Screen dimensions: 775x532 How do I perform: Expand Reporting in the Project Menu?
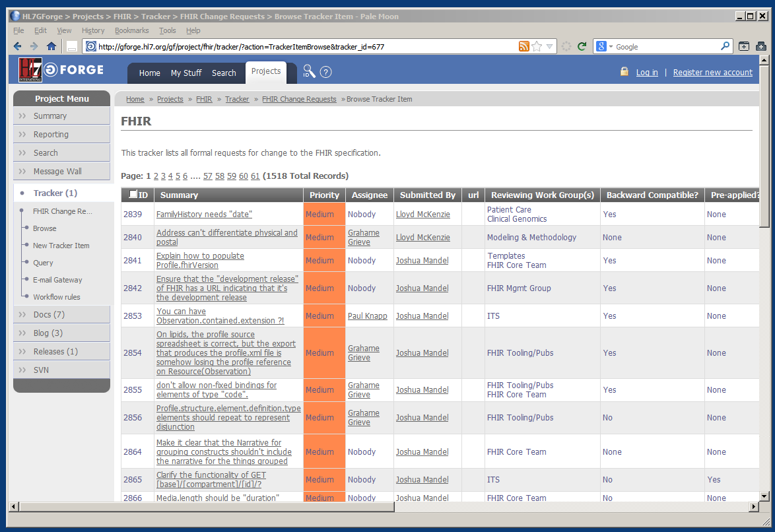click(62, 135)
